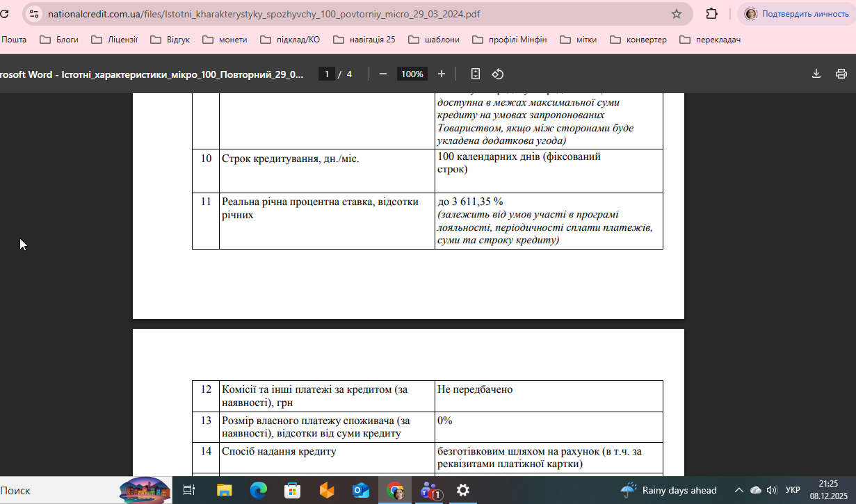Open the конвертер bookmarks folder
Image resolution: width=856 pixels, height=504 pixels.
(x=638, y=40)
